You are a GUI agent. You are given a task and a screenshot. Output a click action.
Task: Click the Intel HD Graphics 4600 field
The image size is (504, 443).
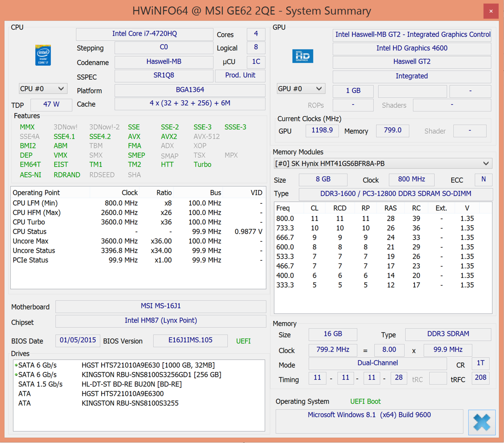pos(412,48)
